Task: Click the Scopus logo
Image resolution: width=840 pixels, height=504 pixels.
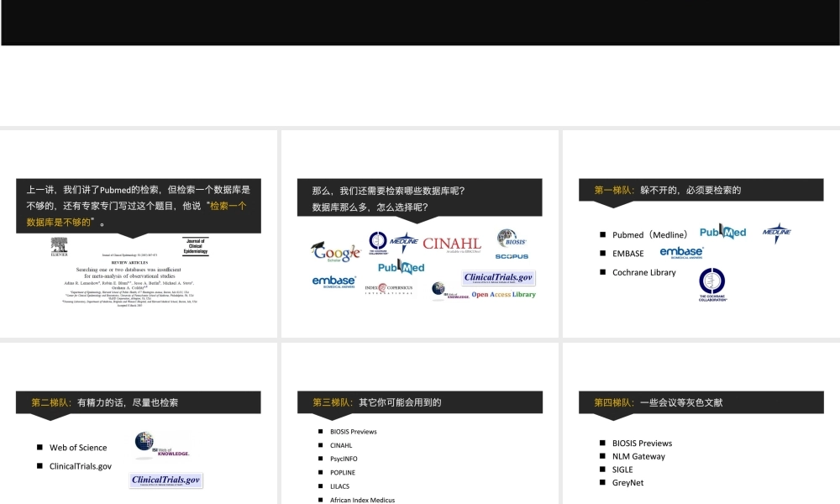Action: point(512,256)
